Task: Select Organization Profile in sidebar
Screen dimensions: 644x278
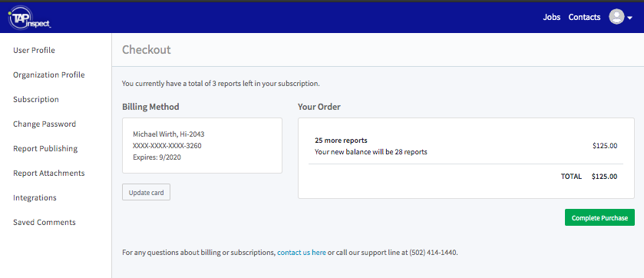Action: point(49,75)
